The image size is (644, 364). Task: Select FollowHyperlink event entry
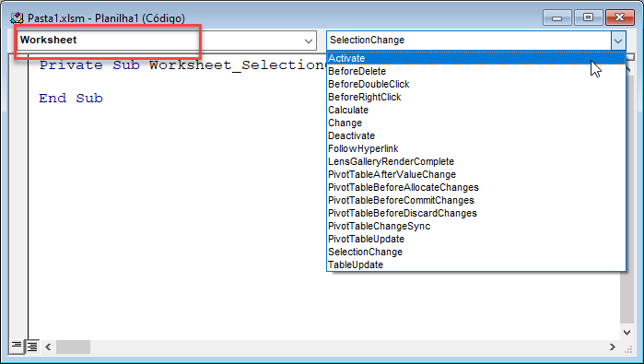tap(476, 148)
